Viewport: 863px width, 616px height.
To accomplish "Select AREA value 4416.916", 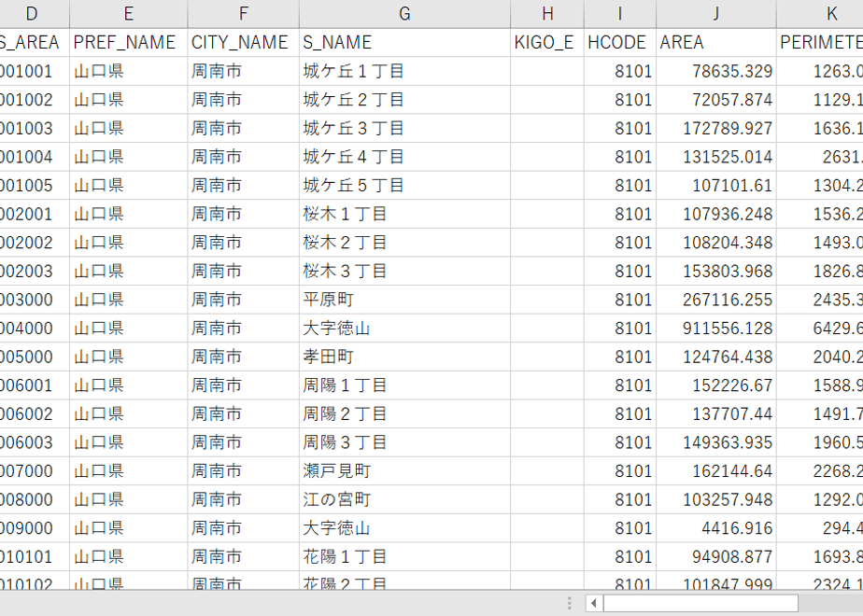I will coord(716,528).
